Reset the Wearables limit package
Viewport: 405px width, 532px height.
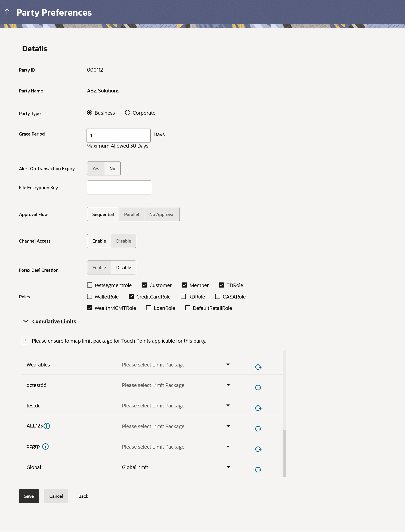point(258,367)
